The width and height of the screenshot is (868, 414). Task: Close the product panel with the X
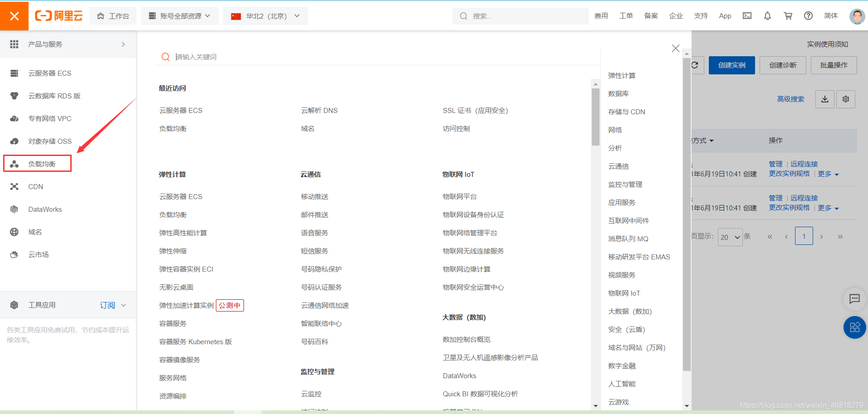676,48
